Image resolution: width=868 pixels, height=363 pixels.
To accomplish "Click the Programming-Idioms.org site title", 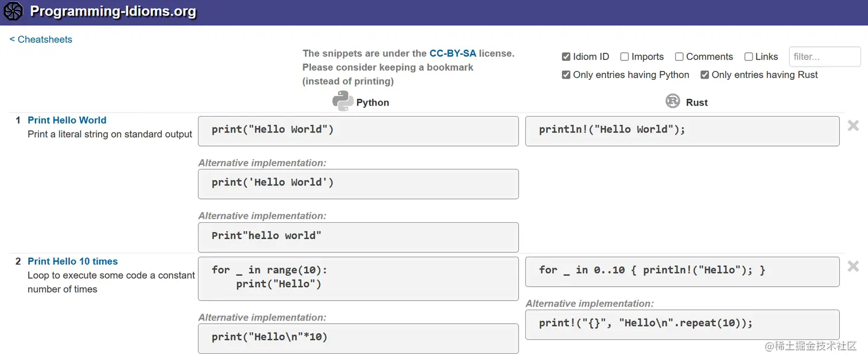I will click(113, 11).
